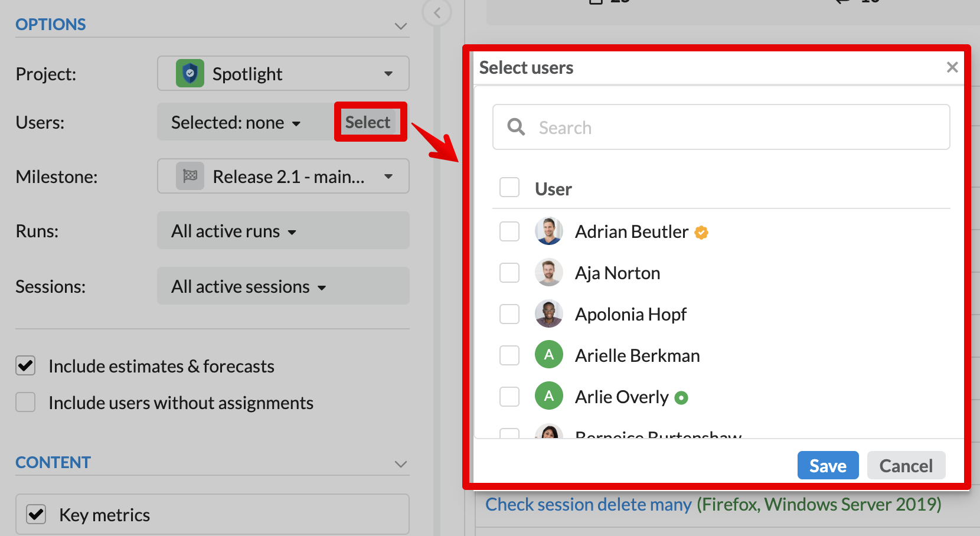
Task: Uncheck the Key metrics option
Action: coord(36,514)
